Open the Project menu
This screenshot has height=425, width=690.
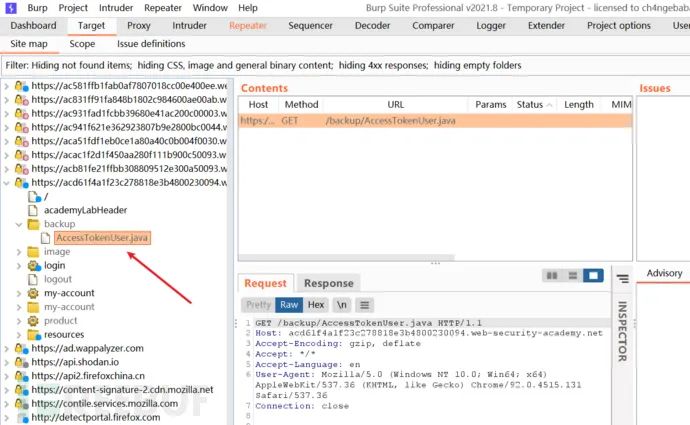[x=73, y=8]
